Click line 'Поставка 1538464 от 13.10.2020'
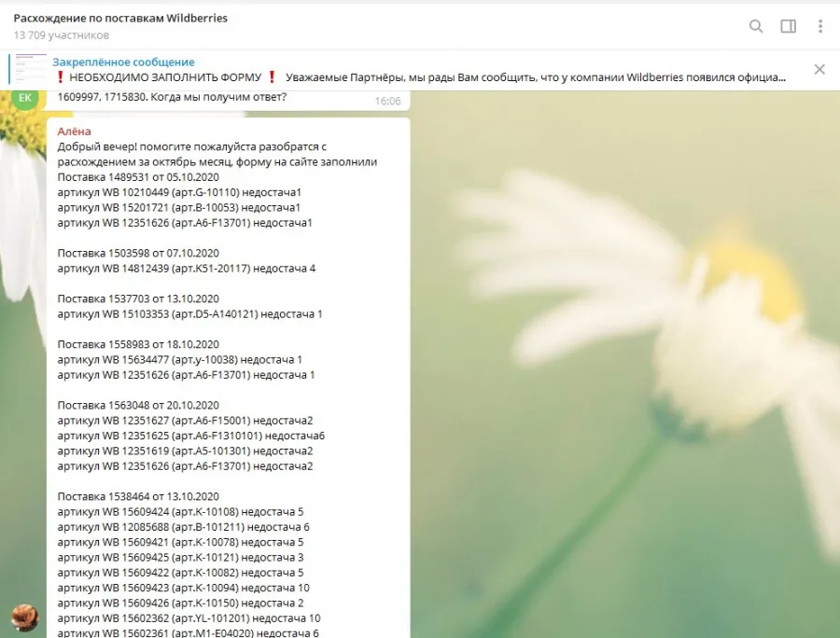840x638 pixels. point(138,497)
